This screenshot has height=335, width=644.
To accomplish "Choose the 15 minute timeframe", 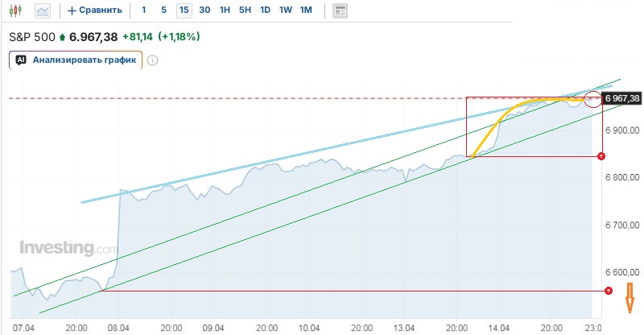I will (x=184, y=10).
